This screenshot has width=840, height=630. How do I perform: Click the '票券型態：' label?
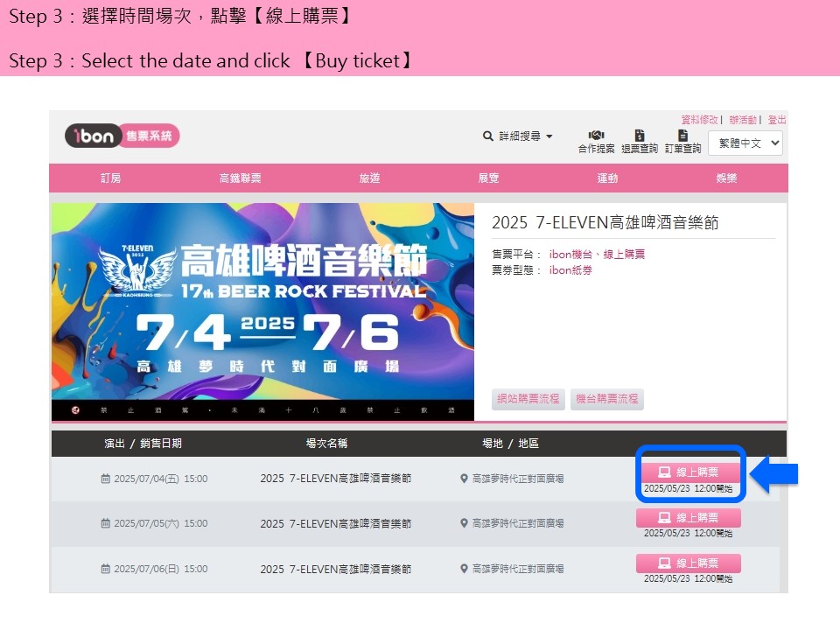click(516, 270)
